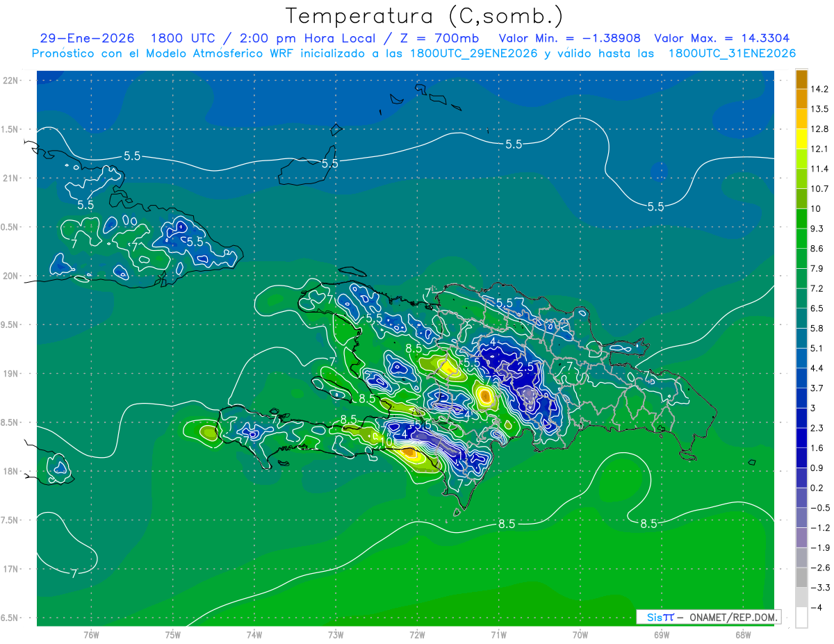Click the Sisπ logo in credit box
Screen dimensions: 834x644
(660, 617)
